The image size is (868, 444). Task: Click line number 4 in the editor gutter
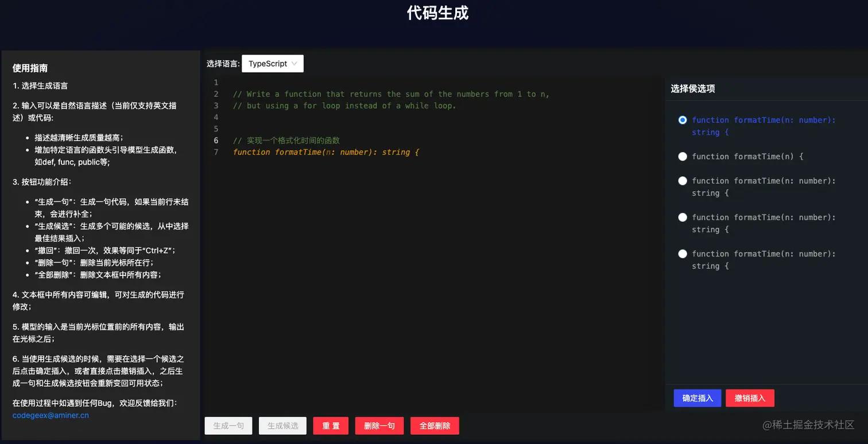[x=216, y=117]
